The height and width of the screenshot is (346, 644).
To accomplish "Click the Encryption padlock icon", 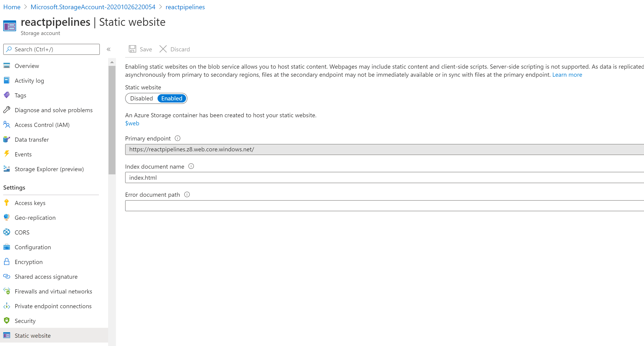I will [x=7, y=262].
